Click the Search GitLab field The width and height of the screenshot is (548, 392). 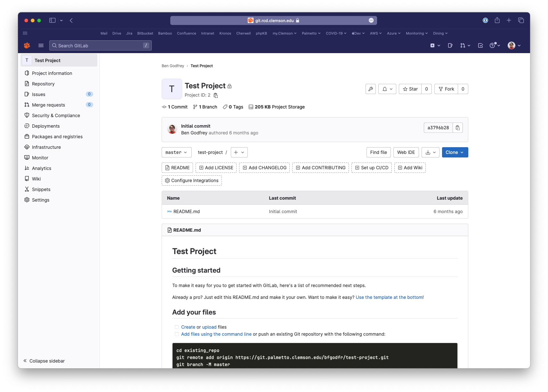click(100, 45)
